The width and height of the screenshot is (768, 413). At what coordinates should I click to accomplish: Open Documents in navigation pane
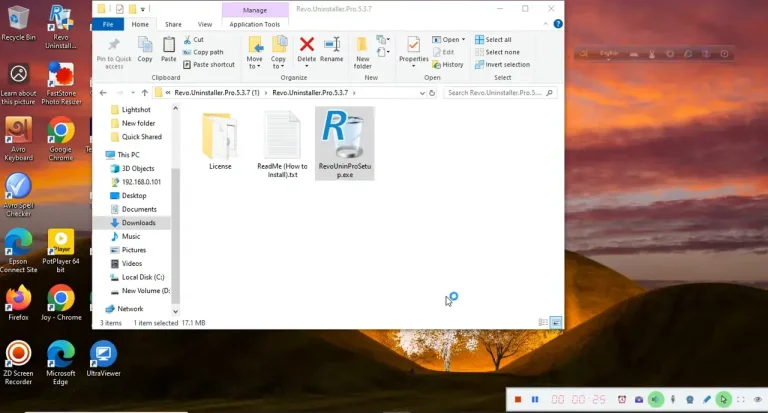coord(139,209)
